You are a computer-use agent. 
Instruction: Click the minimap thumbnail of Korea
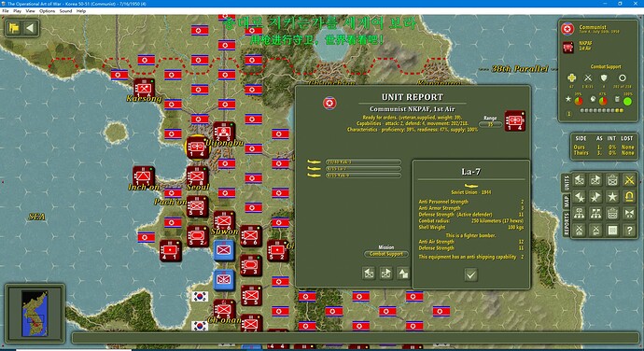[35, 313]
